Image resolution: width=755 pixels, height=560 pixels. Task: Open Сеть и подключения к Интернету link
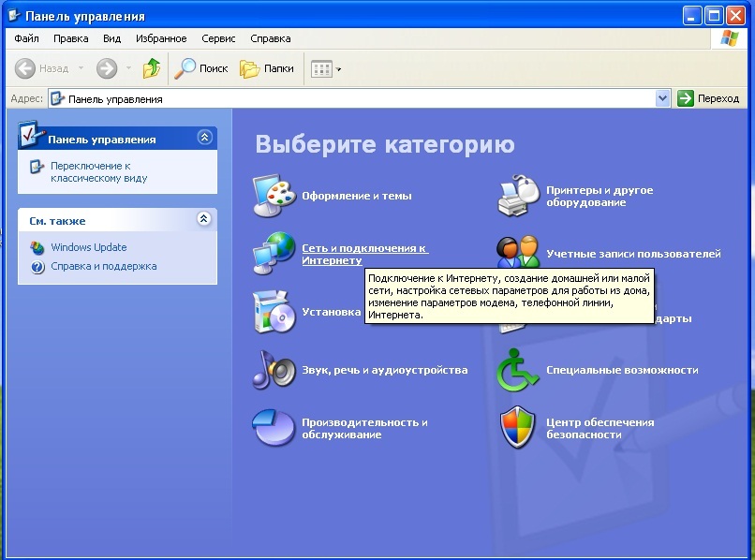364,254
